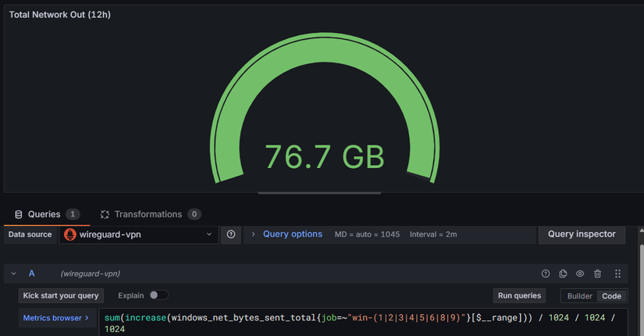Click the Query inspector button
Screen dimensions: 644x336
(x=582, y=234)
